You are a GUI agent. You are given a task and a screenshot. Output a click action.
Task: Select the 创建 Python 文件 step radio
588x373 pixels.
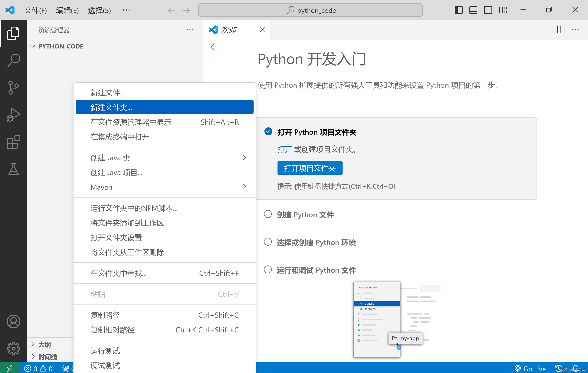click(x=268, y=214)
